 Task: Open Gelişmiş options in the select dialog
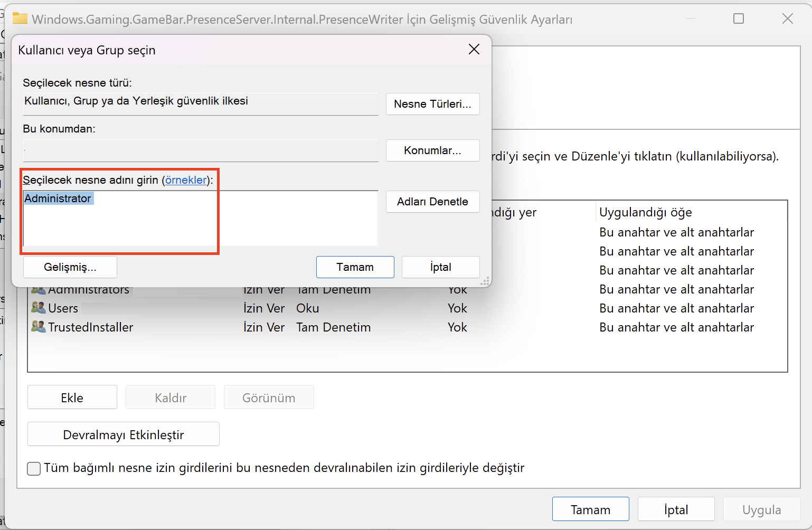[x=70, y=267]
